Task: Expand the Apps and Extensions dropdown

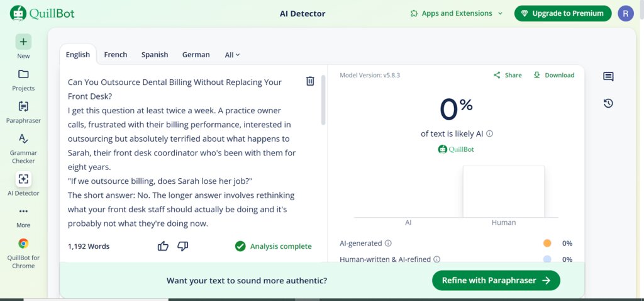Action: coord(456,13)
